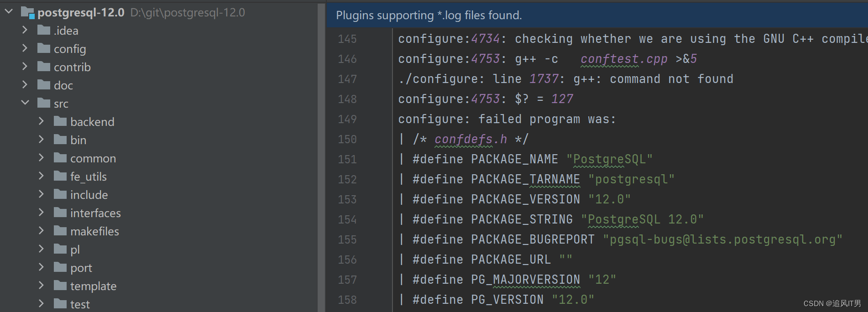
Task: Click the 'Plugins supporting *.log files found' banner
Action: tap(597, 15)
